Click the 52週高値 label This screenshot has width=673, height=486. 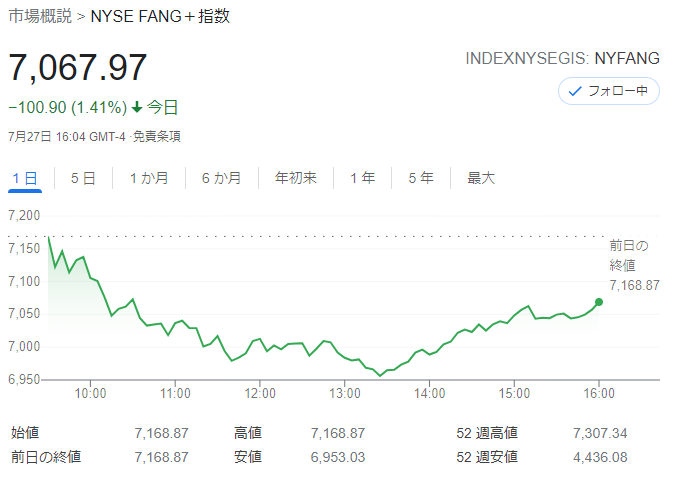[487, 433]
